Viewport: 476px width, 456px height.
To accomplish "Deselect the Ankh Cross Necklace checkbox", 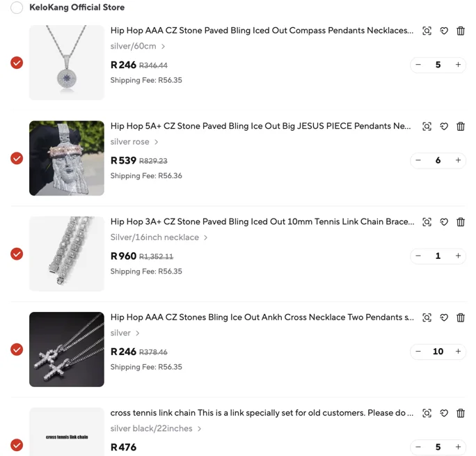I will (x=17, y=349).
